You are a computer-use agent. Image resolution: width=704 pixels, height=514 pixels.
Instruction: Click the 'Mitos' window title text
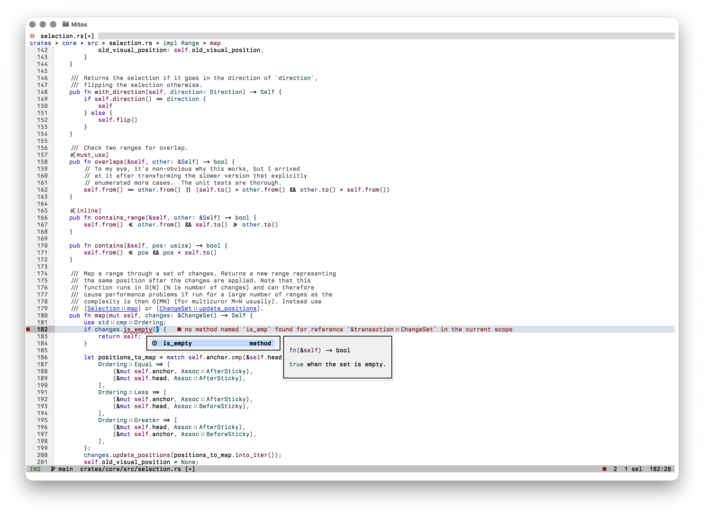tap(79, 24)
